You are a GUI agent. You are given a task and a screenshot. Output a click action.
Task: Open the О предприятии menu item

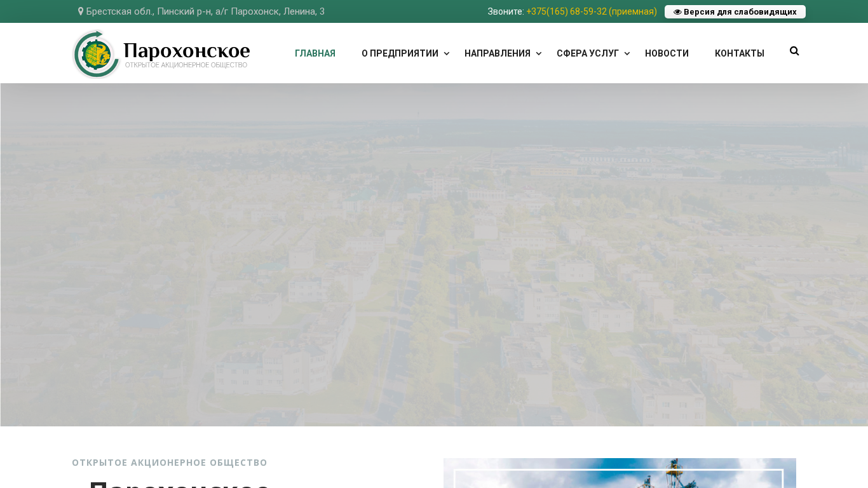[x=400, y=53]
